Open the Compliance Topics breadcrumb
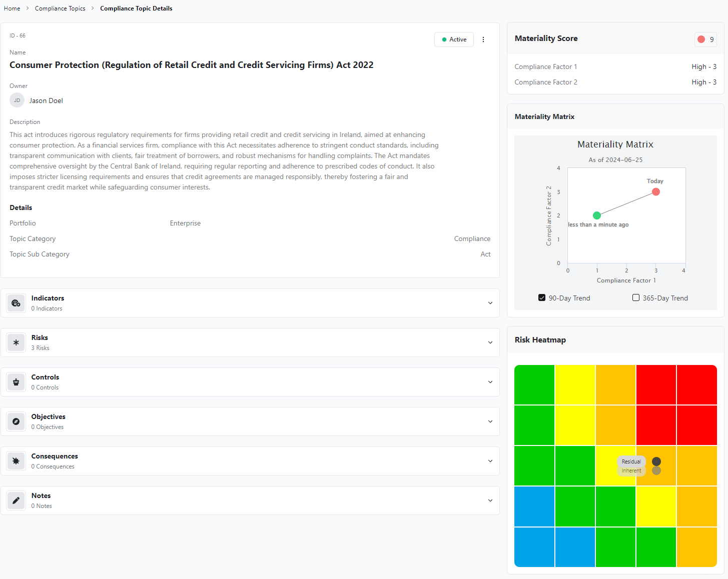The height and width of the screenshot is (579, 728). pos(60,8)
